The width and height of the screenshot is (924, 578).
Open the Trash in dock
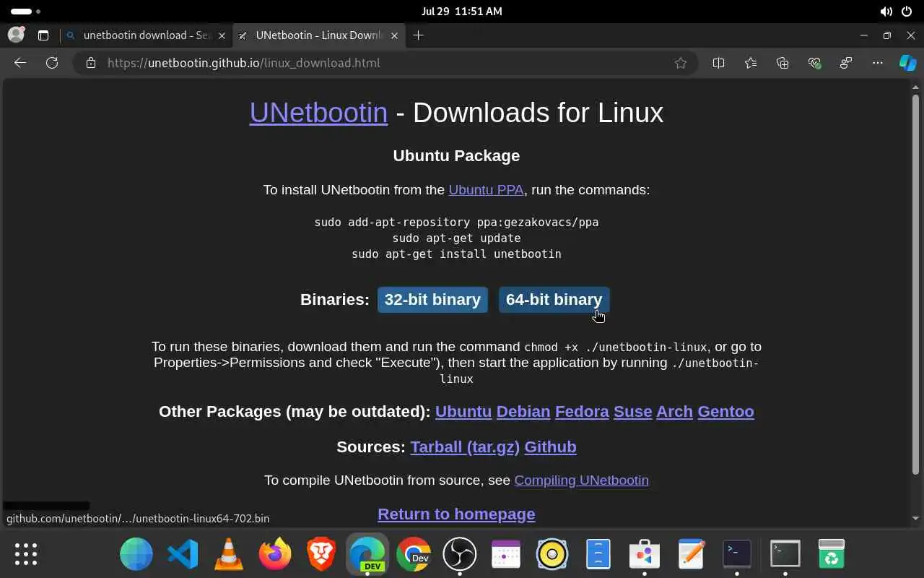pyautogui.click(x=832, y=554)
